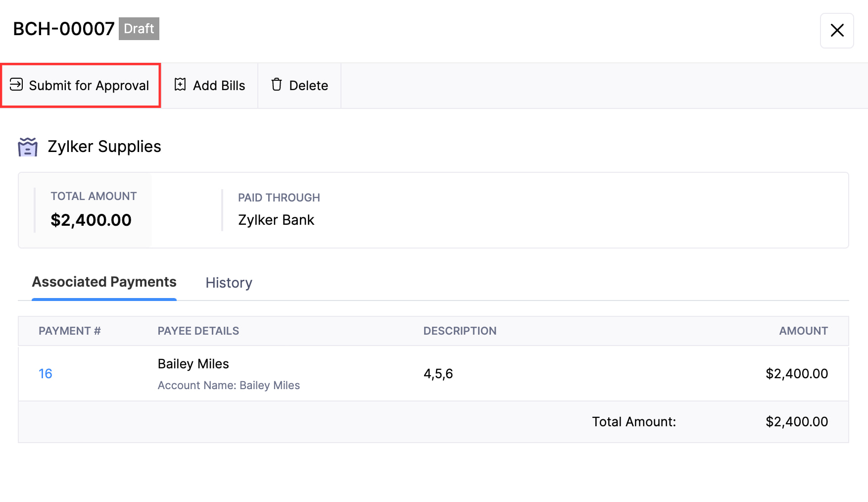Switch to the History tab

coord(229,283)
